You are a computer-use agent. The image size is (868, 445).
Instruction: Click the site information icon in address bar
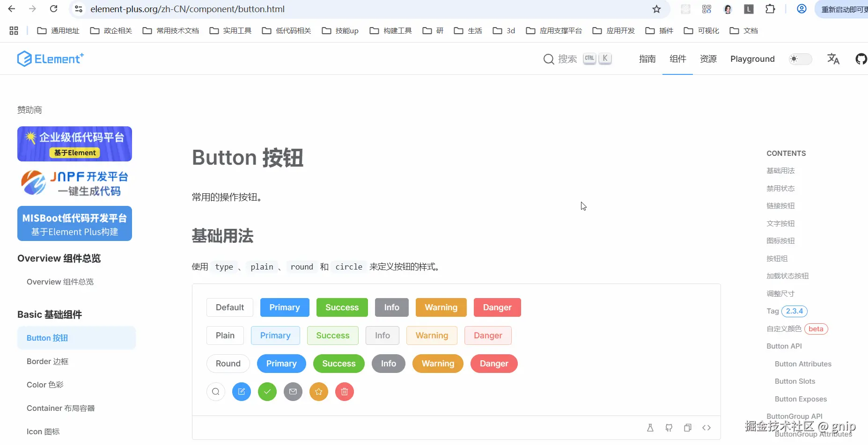(79, 9)
